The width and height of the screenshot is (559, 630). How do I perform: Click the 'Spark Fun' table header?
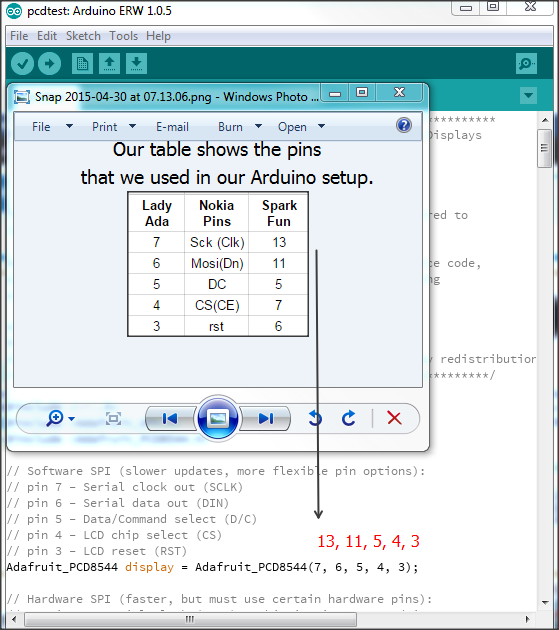click(x=279, y=213)
